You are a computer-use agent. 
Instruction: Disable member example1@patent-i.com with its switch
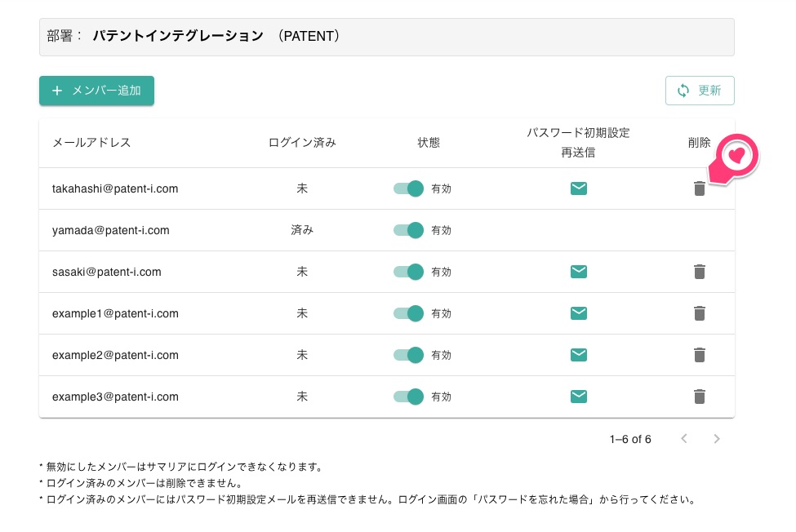click(409, 313)
